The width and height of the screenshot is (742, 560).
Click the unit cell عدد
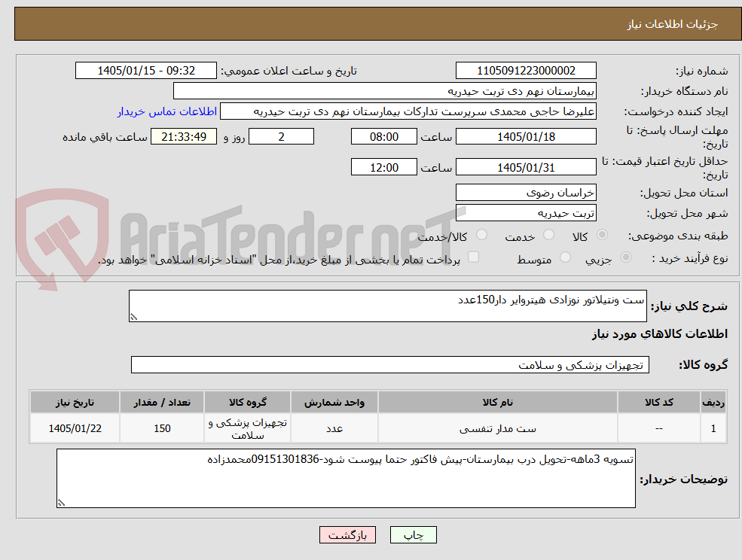(334, 428)
